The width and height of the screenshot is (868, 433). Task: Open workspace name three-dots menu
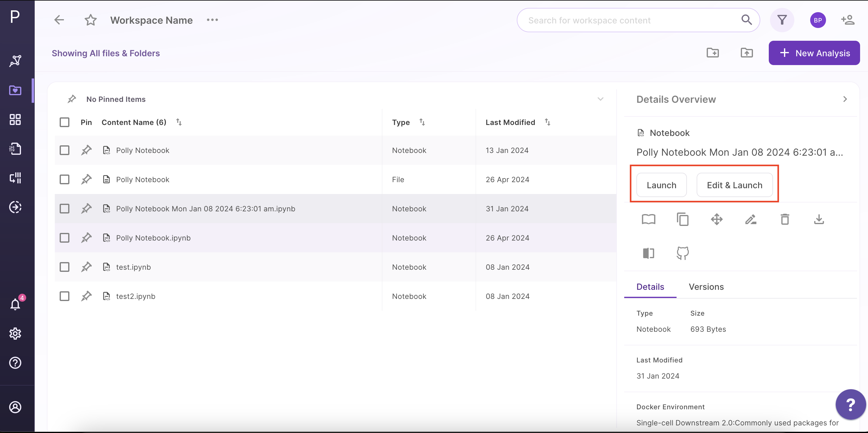212,20
